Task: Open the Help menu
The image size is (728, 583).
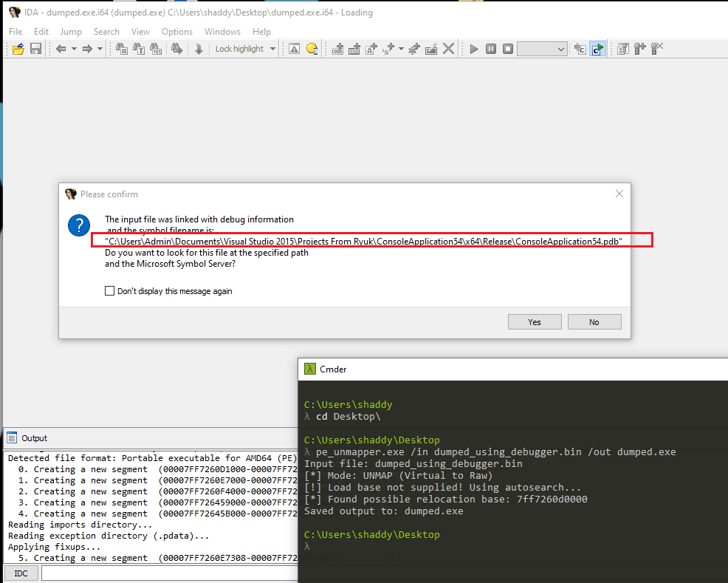Action: point(261,32)
